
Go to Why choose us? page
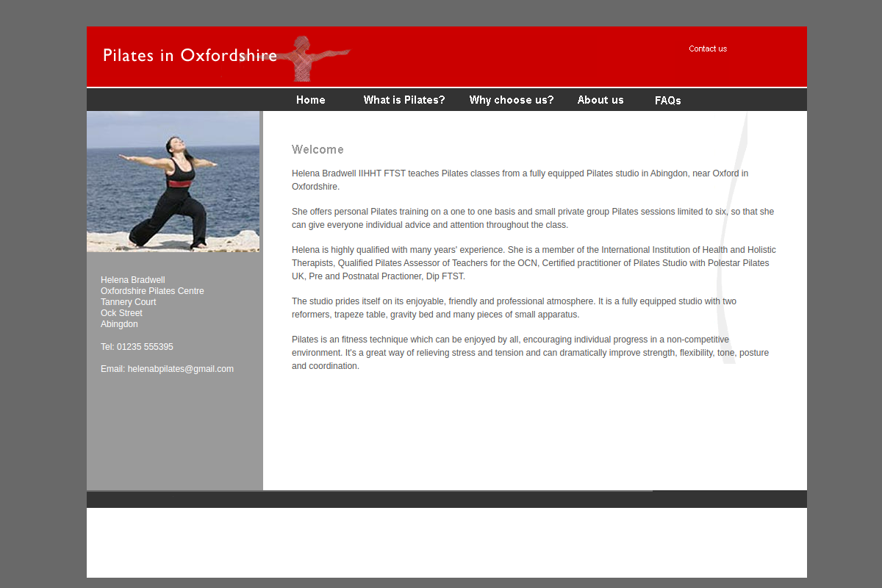point(512,100)
